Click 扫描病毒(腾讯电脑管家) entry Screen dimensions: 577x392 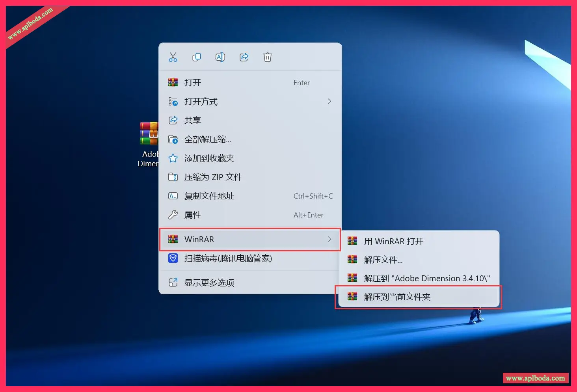click(228, 258)
